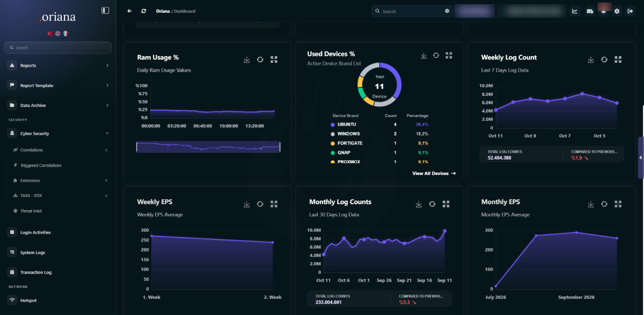Refresh the page with the header reload icon
Screen dimensions: 644x315
click(144, 11)
